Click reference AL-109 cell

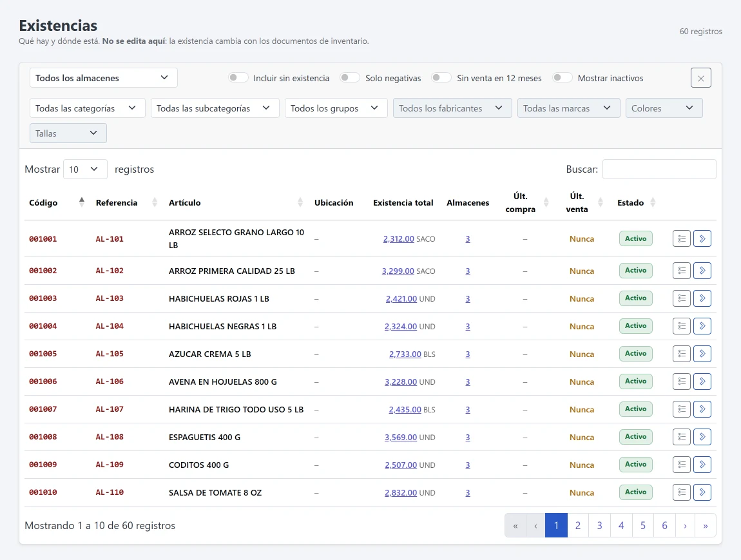(110, 465)
